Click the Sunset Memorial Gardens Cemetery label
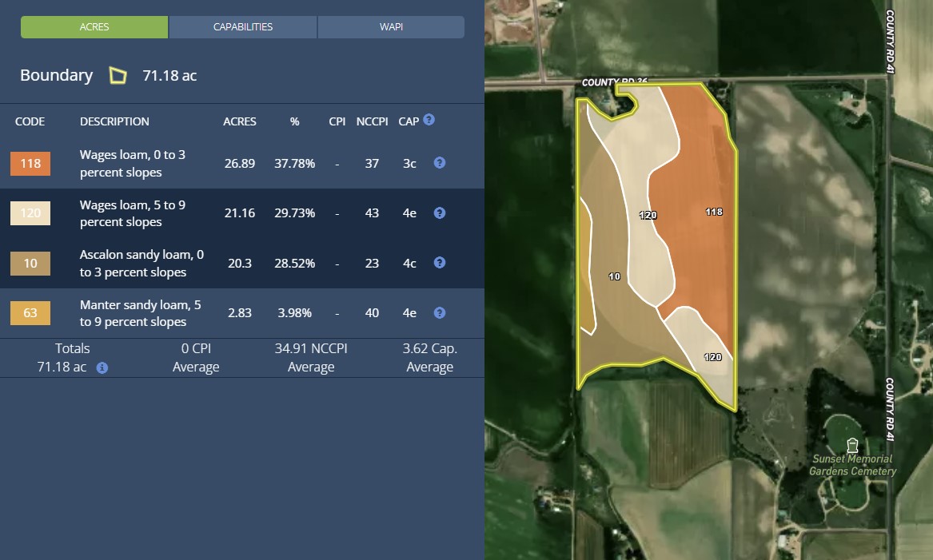Screen dimensions: 933x560 pyautogui.click(x=852, y=465)
